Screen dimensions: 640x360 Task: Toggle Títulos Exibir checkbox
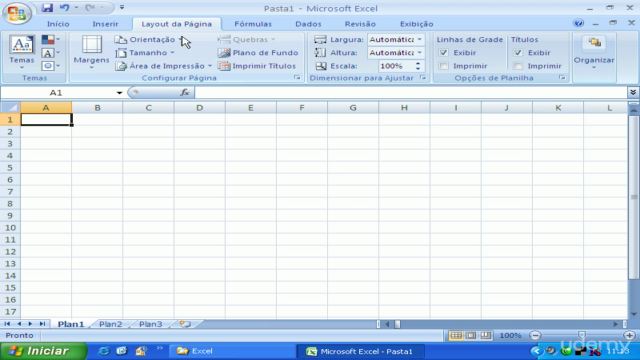[518, 53]
